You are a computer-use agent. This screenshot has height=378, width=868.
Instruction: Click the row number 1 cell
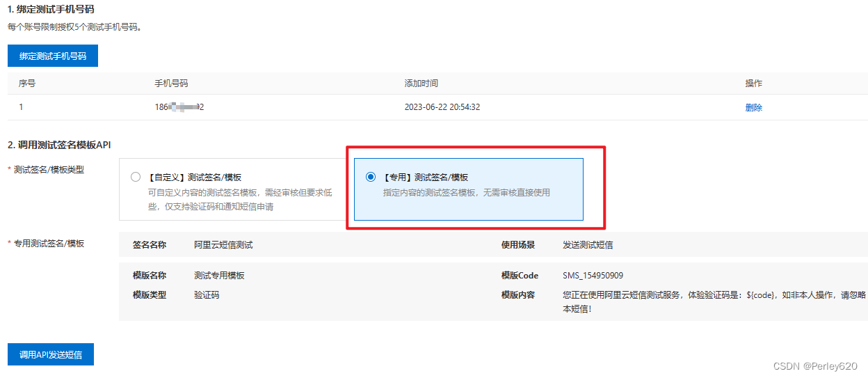tap(21, 107)
